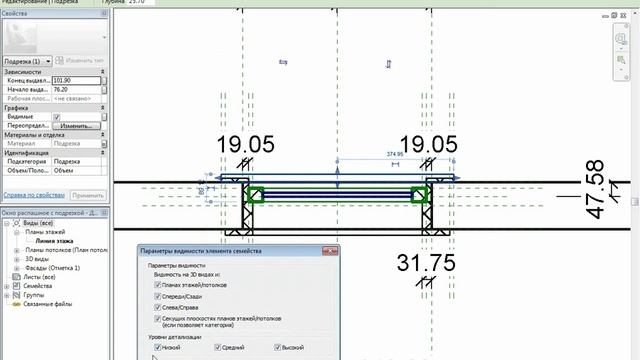Click the Изменить... override button
640x360 pixels.
click(x=76, y=126)
